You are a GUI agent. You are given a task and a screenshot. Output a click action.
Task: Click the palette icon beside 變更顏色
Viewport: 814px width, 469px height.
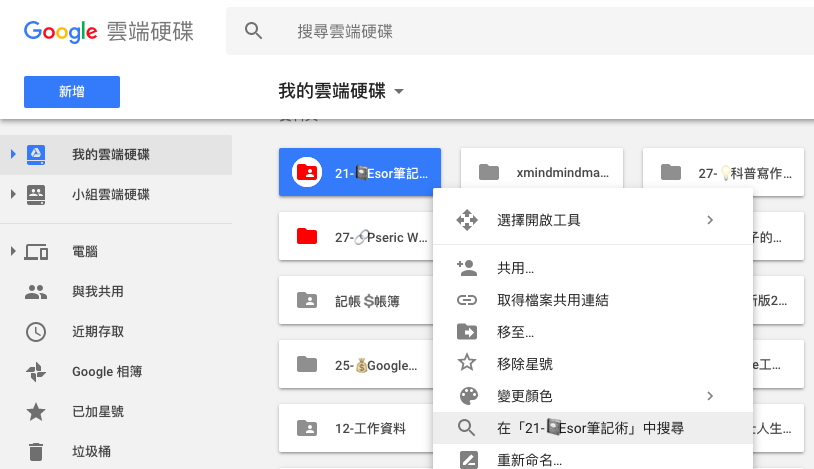tap(469, 396)
